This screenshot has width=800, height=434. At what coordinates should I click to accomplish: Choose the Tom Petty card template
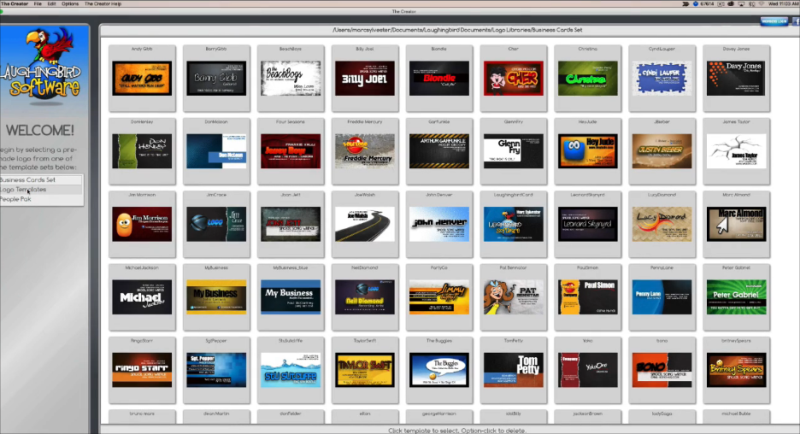click(513, 369)
